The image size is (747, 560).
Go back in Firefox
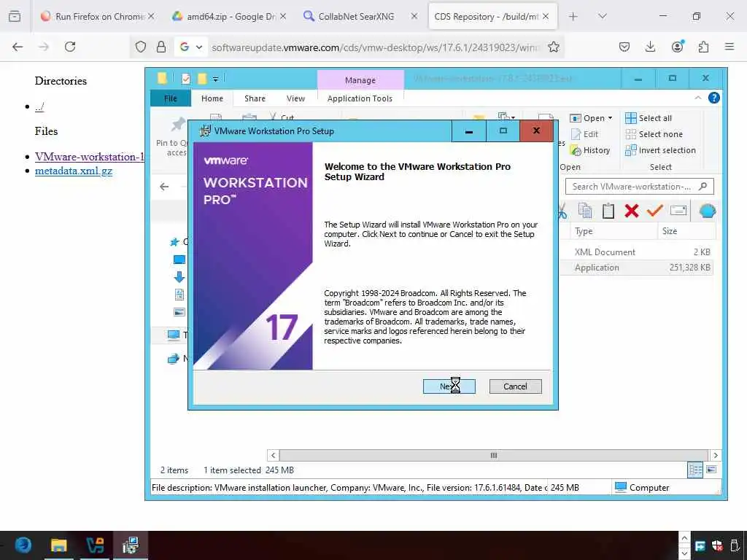coord(18,47)
